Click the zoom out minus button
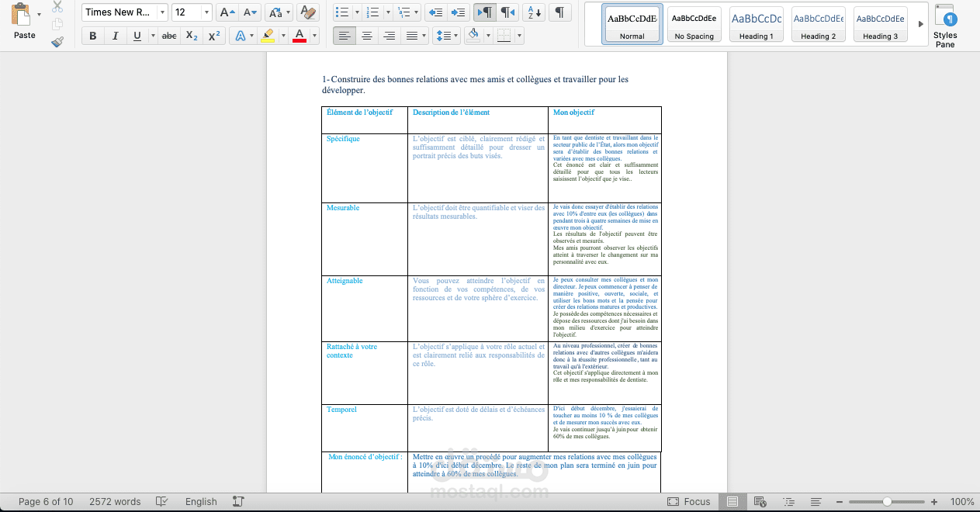The width and height of the screenshot is (980, 512). (841, 502)
